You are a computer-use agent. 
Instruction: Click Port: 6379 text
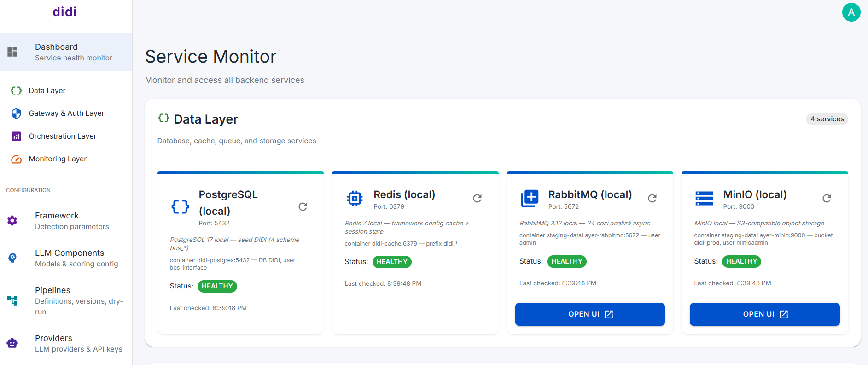389,206
